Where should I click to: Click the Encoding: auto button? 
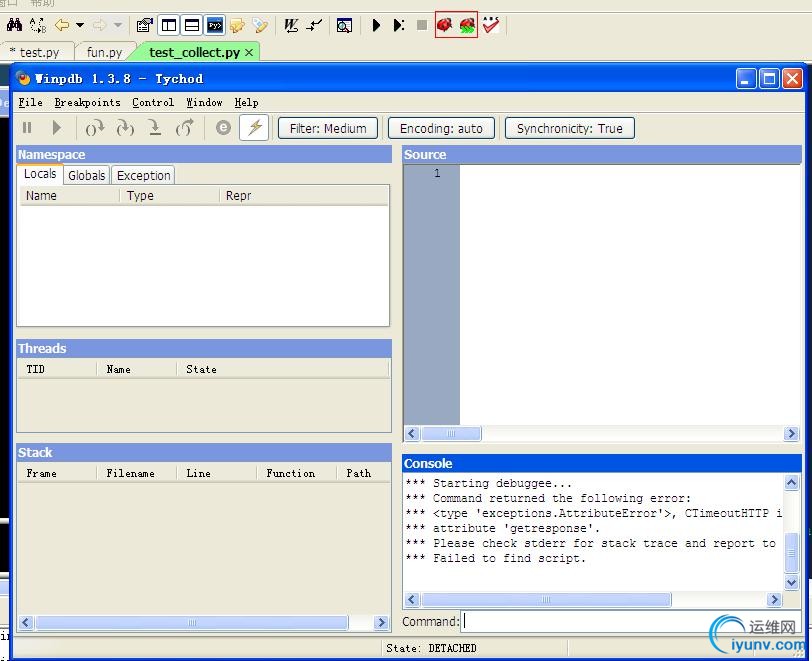click(441, 128)
